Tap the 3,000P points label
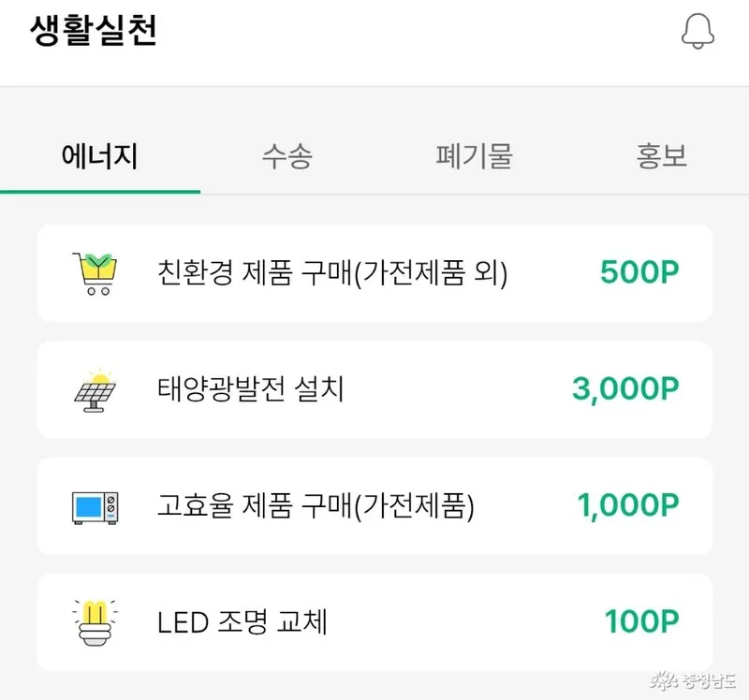The height and width of the screenshot is (700, 749). [624, 389]
